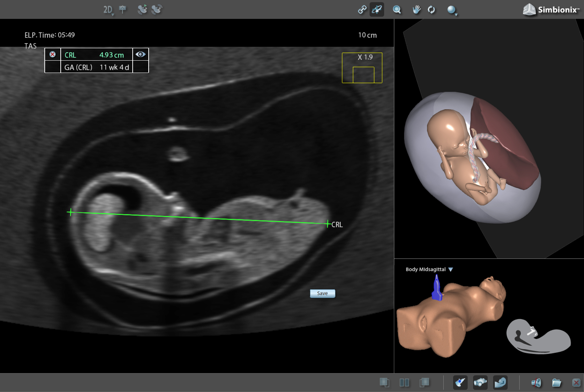This screenshot has width=584, height=392.
Task: Select the active caliper measurement tool
Action: coord(377,9)
